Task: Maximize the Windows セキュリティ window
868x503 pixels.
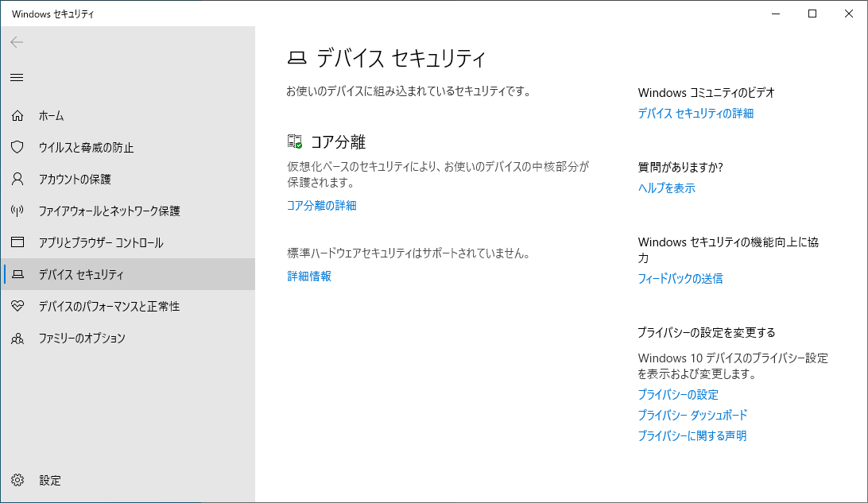Action: pos(812,14)
